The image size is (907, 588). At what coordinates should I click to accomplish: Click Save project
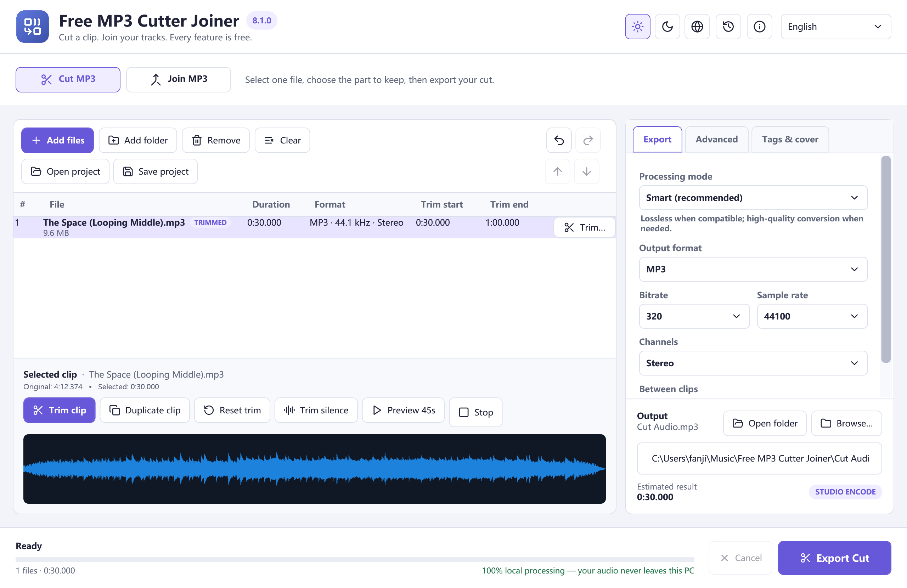click(x=156, y=171)
